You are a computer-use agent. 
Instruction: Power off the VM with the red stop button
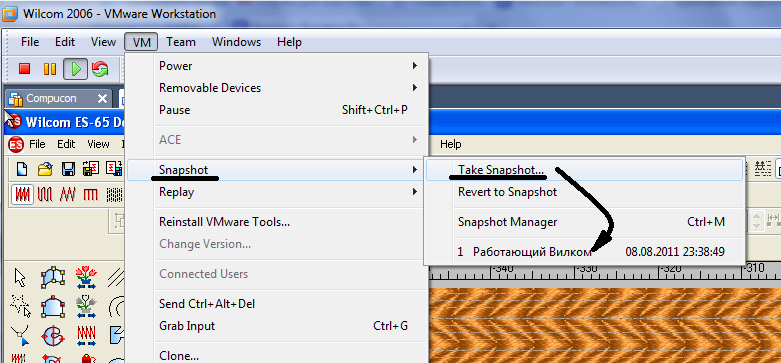click(24, 68)
